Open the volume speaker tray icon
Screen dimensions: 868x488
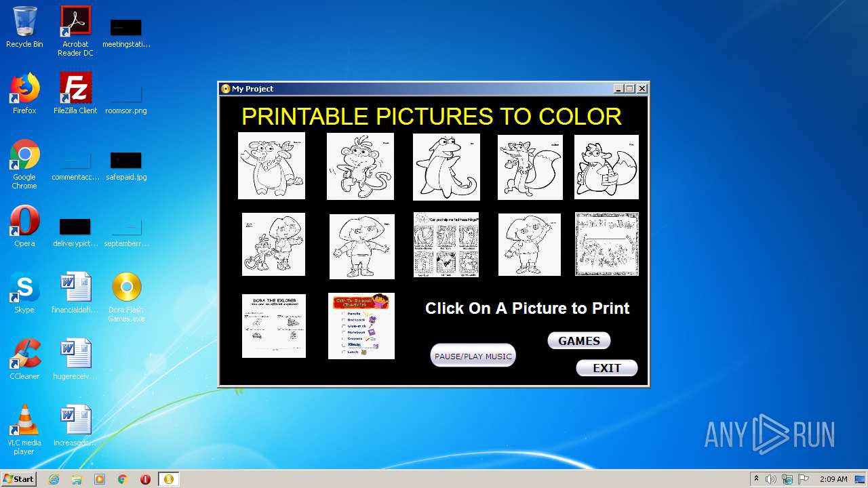(771, 479)
